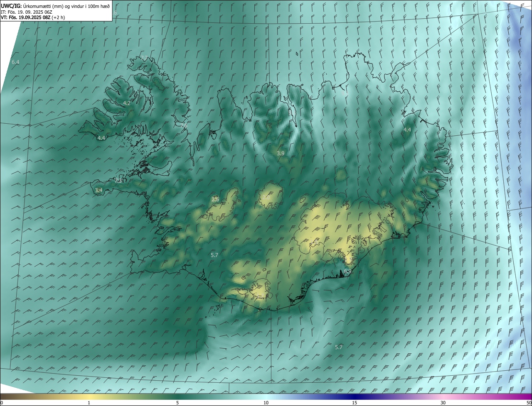Screen dimensions: 532x406
Task: Click the 15 tick on the color scale
Action: (355, 403)
